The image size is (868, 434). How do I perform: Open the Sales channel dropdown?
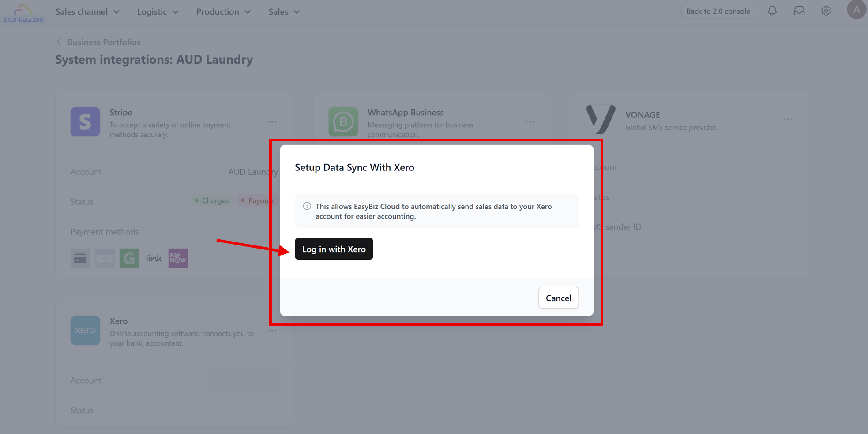tap(87, 11)
